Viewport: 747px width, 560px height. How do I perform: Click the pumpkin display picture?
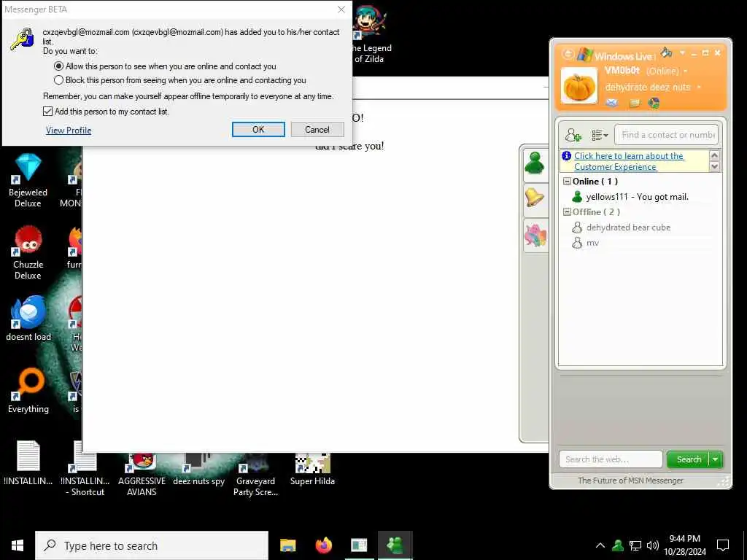point(579,86)
